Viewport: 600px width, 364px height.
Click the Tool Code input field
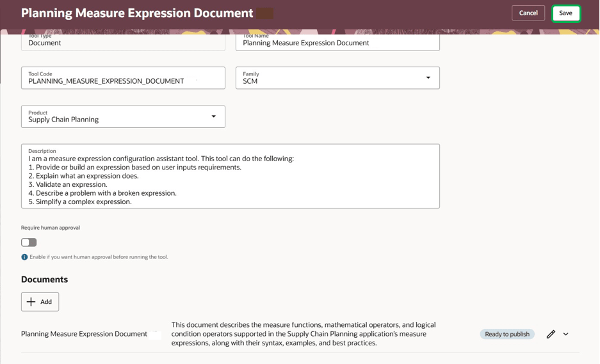click(123, 78)
